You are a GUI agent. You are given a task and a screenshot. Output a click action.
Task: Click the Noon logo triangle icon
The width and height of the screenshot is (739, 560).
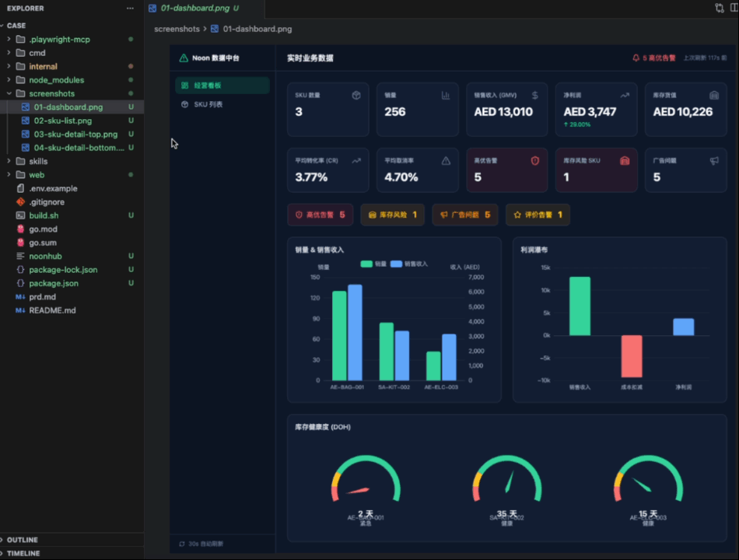tap(184, 58)
